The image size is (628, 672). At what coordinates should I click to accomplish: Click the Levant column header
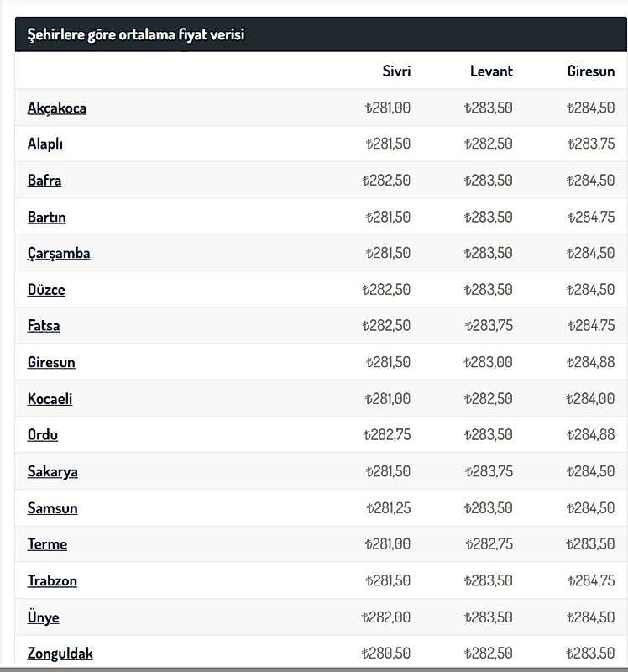point(491,71)
